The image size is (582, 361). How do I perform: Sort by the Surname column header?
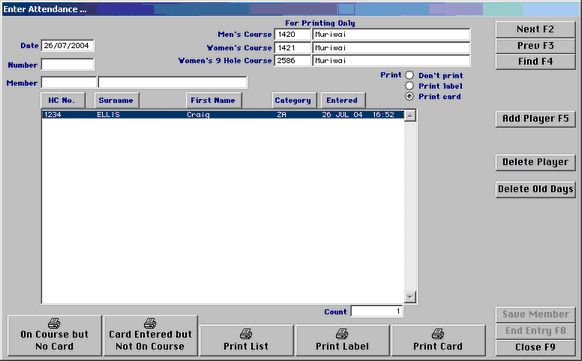point(116,100)
